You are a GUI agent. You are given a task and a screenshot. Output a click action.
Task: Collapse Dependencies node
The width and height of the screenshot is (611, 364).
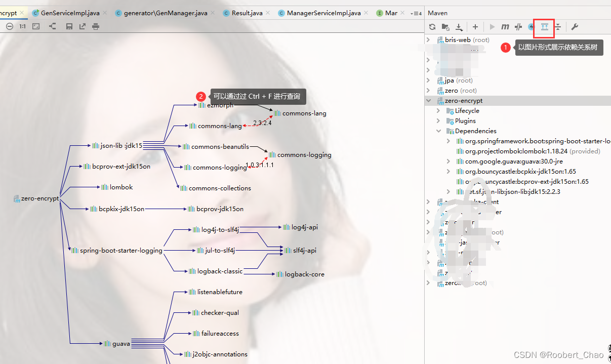coord(439,131)
